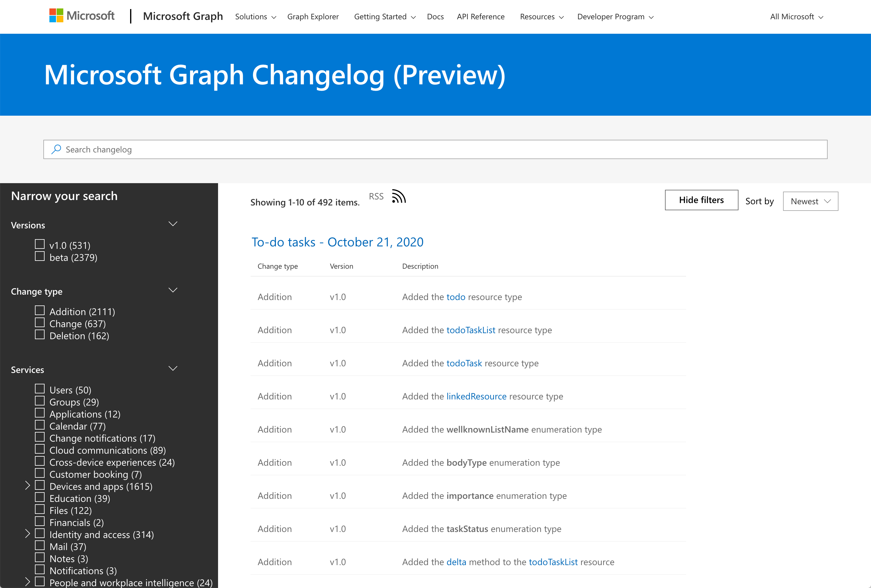
Task: Open the RSS feed icon
Action: (399, 196)
